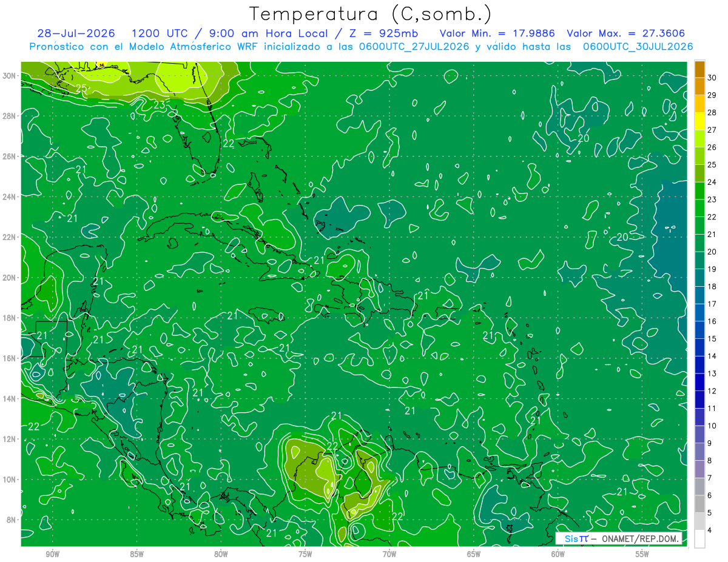Click the "55W" longitude label
The height and width of the screenshot is (562, 728).
[x=642, y=554]
